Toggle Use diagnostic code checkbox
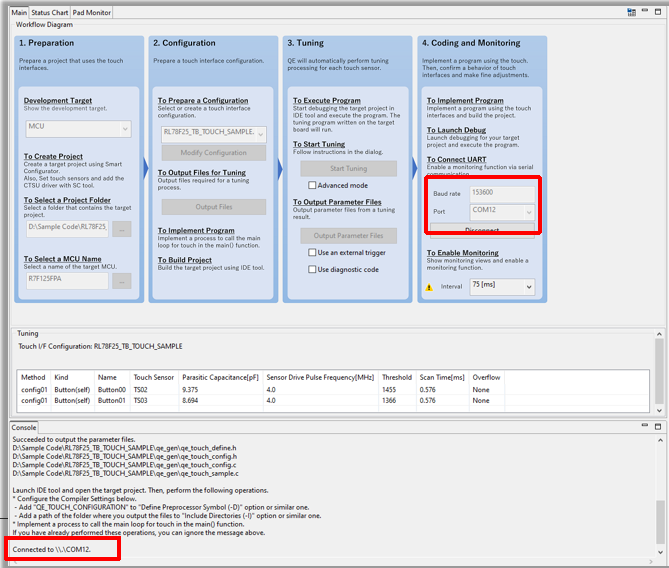 pyautogui.click(x=312, y=269)
